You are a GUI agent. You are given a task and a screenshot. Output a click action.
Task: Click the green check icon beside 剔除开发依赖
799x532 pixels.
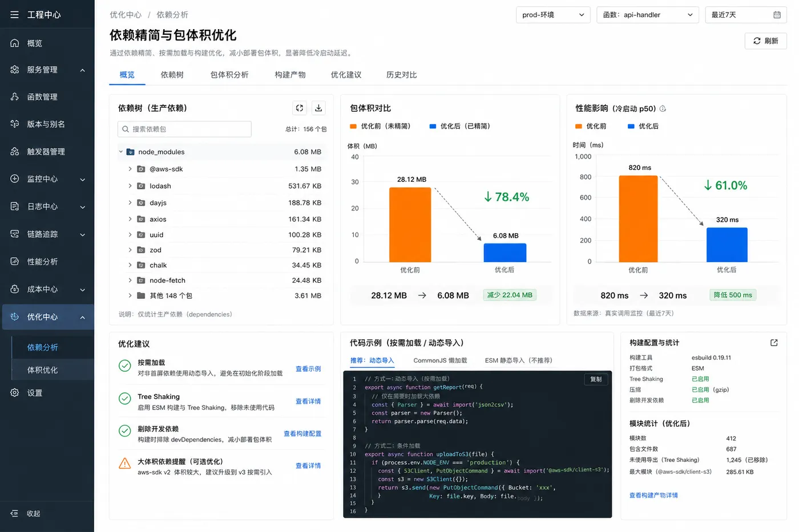[125, 431]
